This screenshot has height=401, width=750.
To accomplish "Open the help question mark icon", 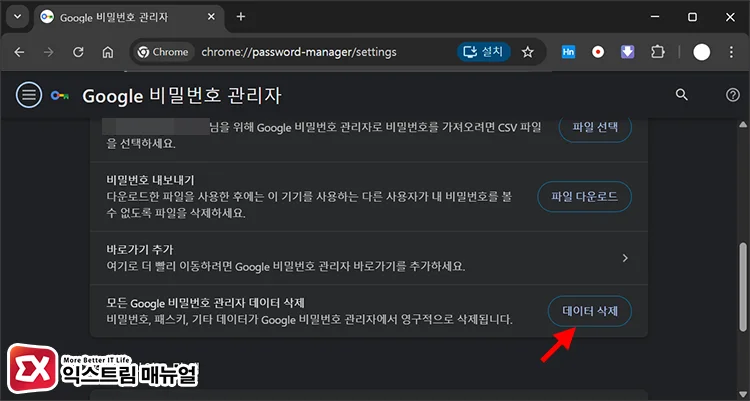I will pos(732,95).
